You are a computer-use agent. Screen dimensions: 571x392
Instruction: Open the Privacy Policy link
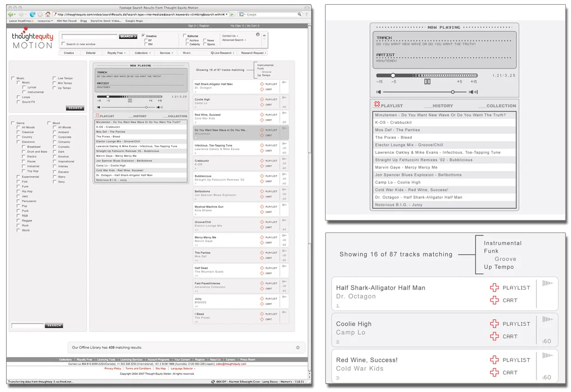pos(113,368)
